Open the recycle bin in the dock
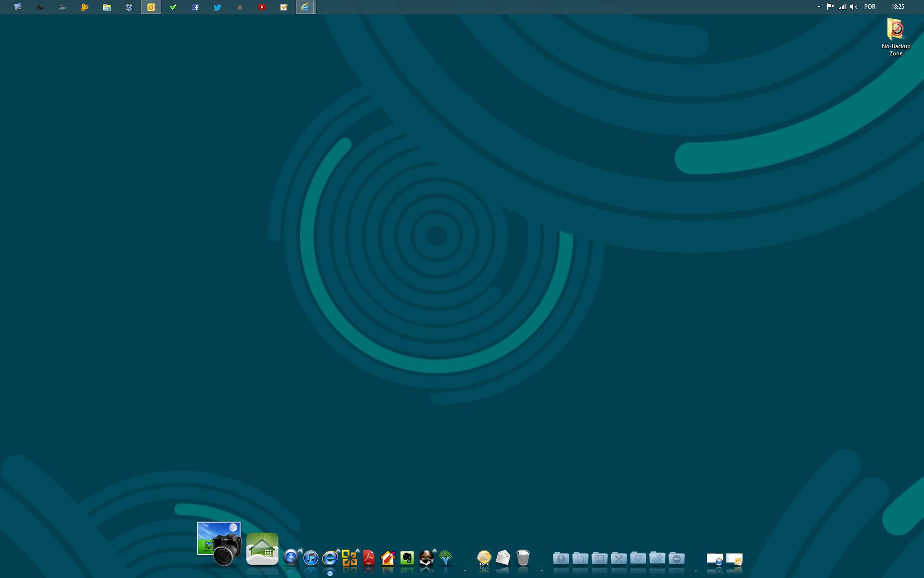Screen dimensions: 924x578 pyautogui.click(x=523, y=558)
